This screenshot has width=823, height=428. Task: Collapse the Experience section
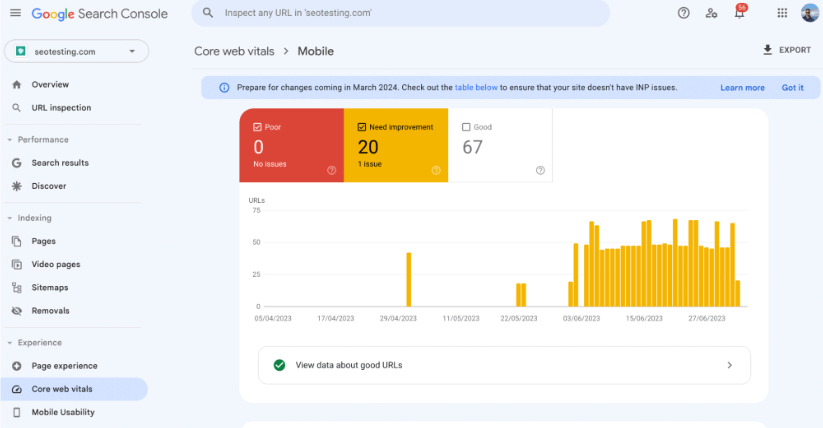(x=9, y=342)
